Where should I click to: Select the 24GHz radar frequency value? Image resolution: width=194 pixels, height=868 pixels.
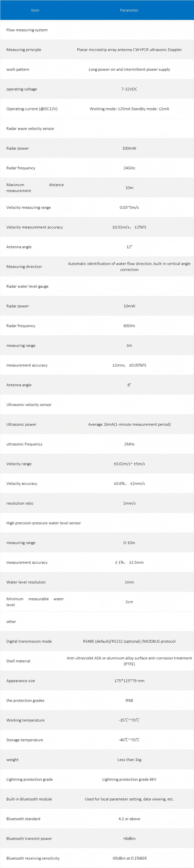pyautogui.click(x=129, y=168)
